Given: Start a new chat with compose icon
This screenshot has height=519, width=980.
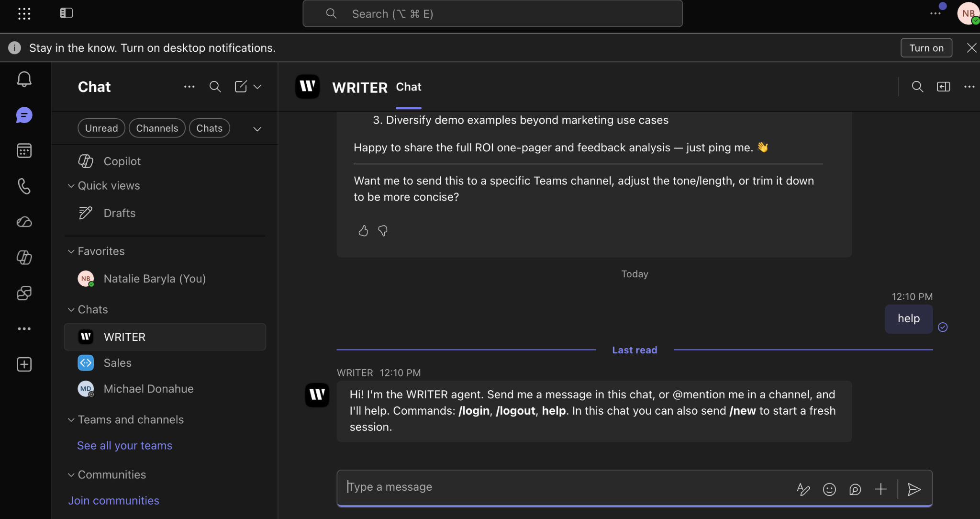Looking at the screenshot, I should pyautogui.click(x=241, y=87).
